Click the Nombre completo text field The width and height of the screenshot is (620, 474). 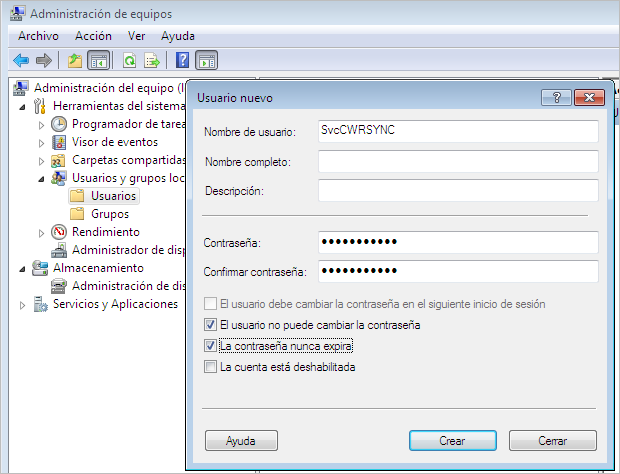pos(457,162)
